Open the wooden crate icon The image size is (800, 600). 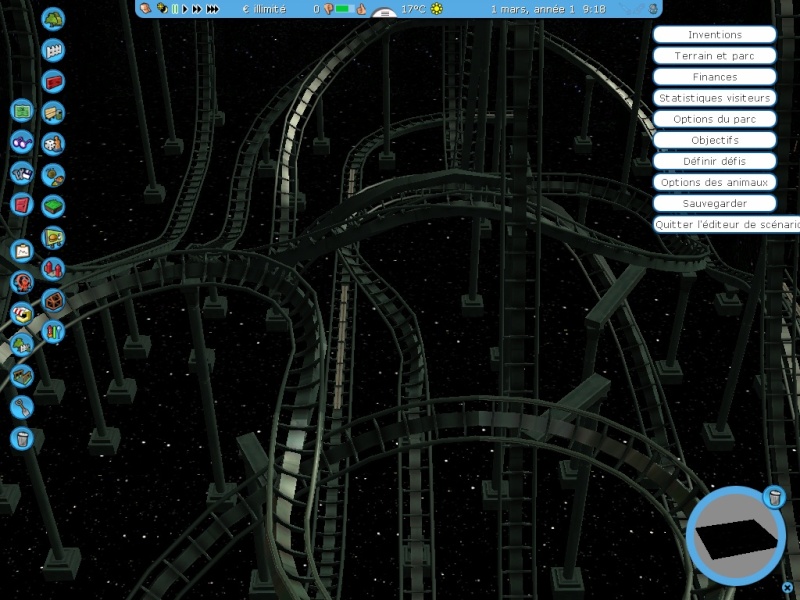tap(53, 301)
